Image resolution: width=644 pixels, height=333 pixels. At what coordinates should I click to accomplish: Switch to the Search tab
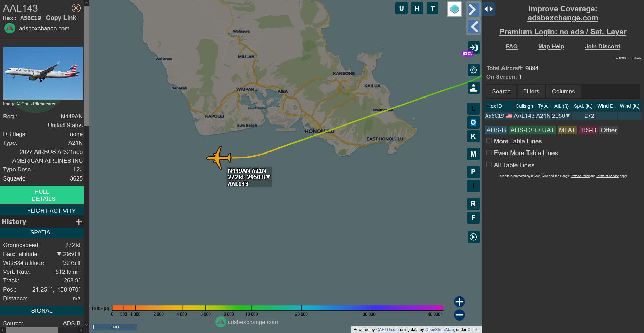click(501, 91)
